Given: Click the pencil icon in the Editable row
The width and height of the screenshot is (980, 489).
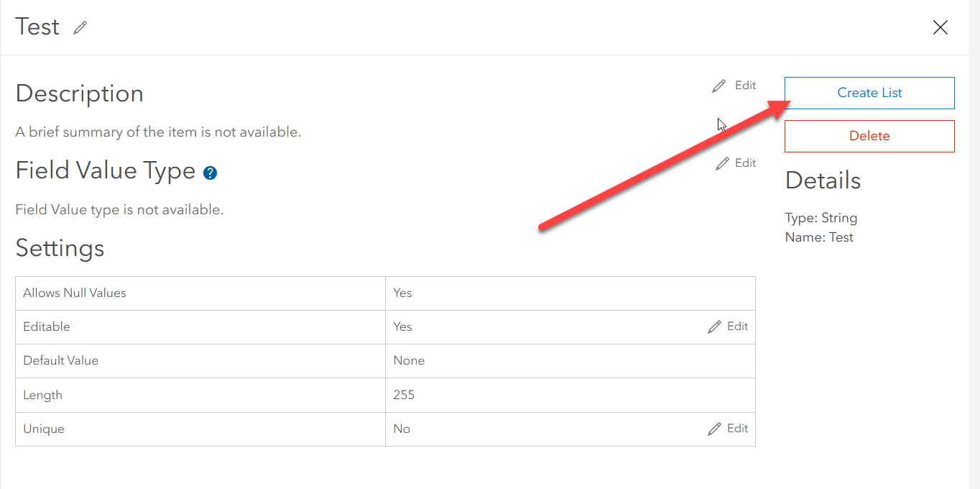Looking at the screenshot, I should click(x=714, y=327).
